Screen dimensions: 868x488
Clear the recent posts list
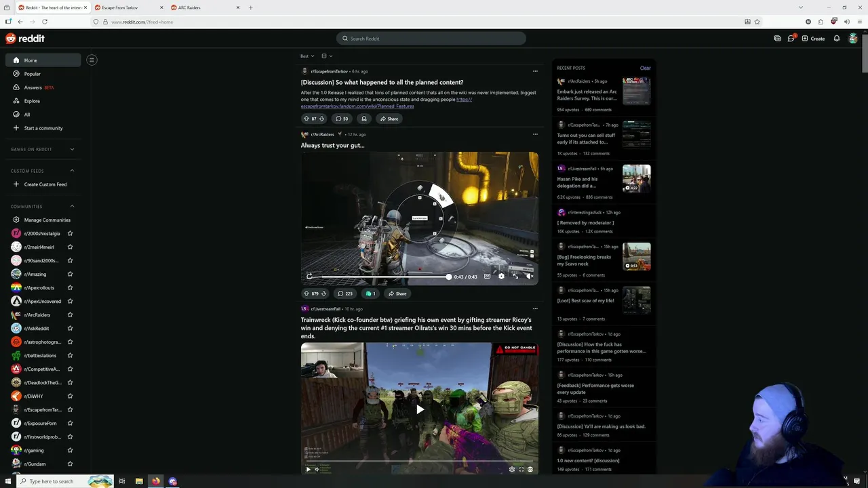coord(645,68)
